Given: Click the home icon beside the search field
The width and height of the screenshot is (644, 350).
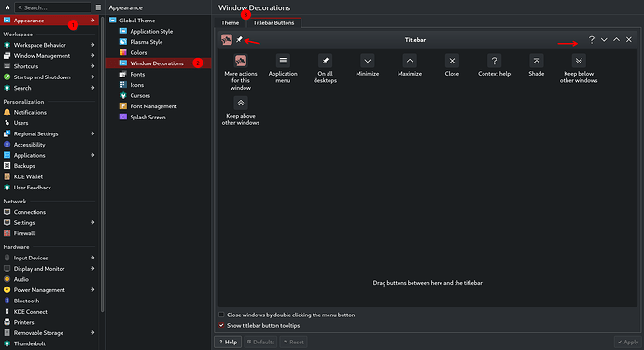Looking at the screenshot, I should (7, 7).
